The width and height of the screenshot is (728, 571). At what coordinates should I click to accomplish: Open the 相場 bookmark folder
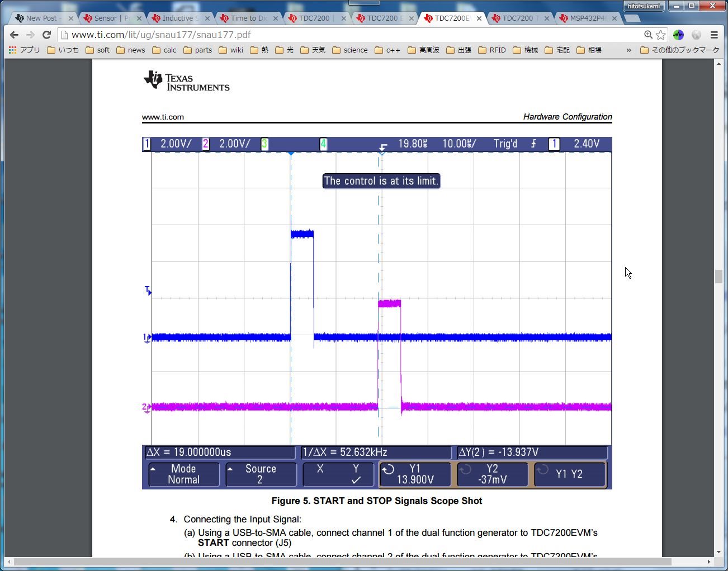pos(589,50)
